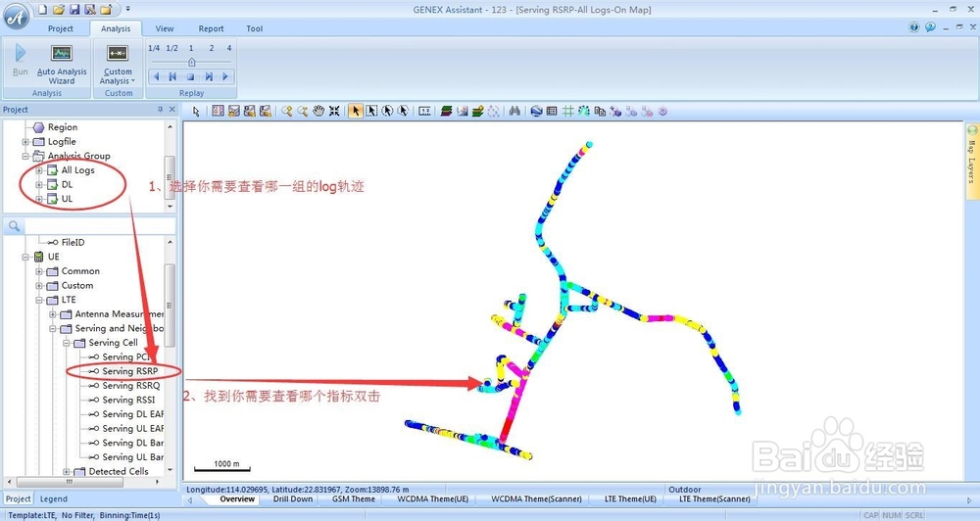The width and height of the screenshot is (980, 521).
Task: Select the Serving RSSI indicator
Action: [128, 400]
